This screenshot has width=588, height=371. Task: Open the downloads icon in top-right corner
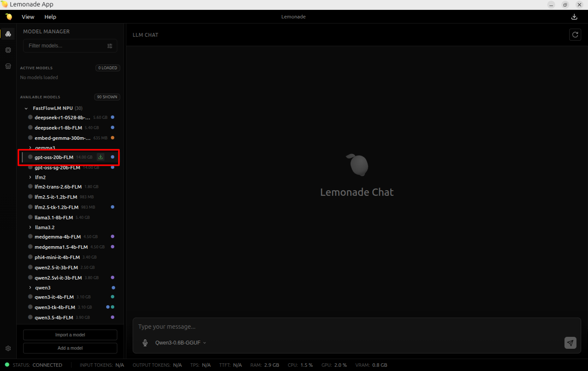(x=574, y=17)
